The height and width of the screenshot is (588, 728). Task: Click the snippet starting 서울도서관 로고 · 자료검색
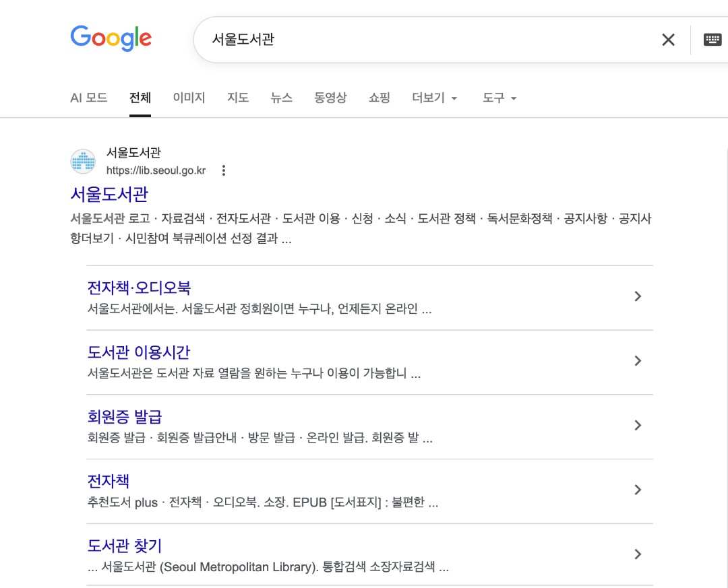pos(361,228)
